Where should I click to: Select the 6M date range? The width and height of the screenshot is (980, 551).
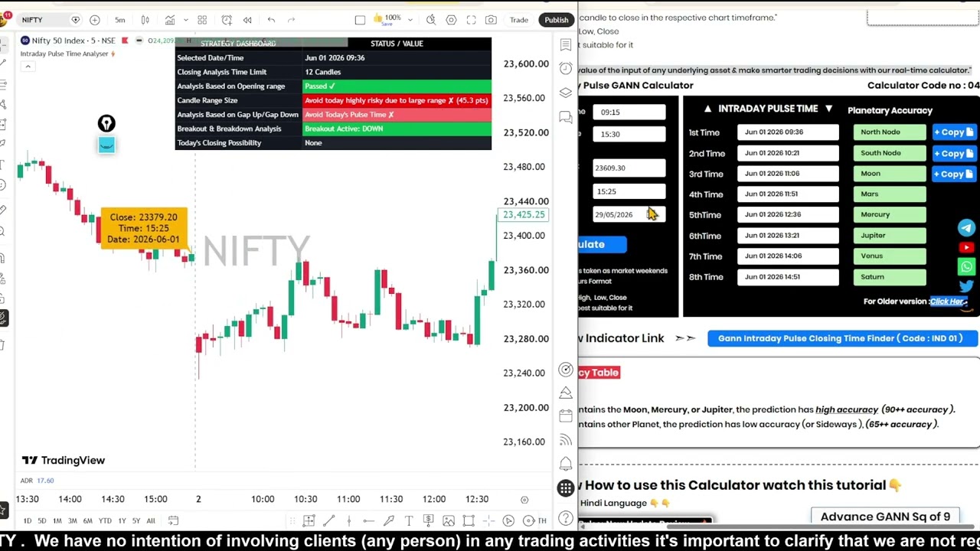pyautogui.click(x=87, y=521)
